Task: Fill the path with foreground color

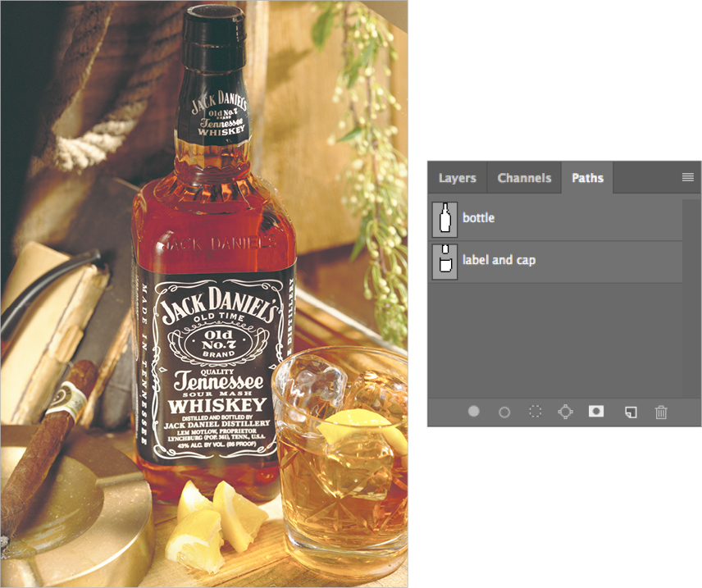Action: coord(473,412)
